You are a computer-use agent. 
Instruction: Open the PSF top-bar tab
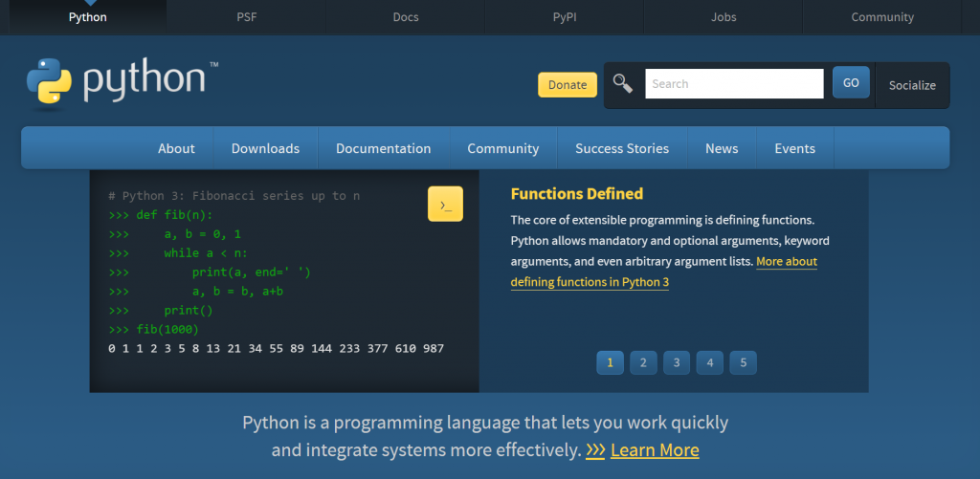click(246, 17)
